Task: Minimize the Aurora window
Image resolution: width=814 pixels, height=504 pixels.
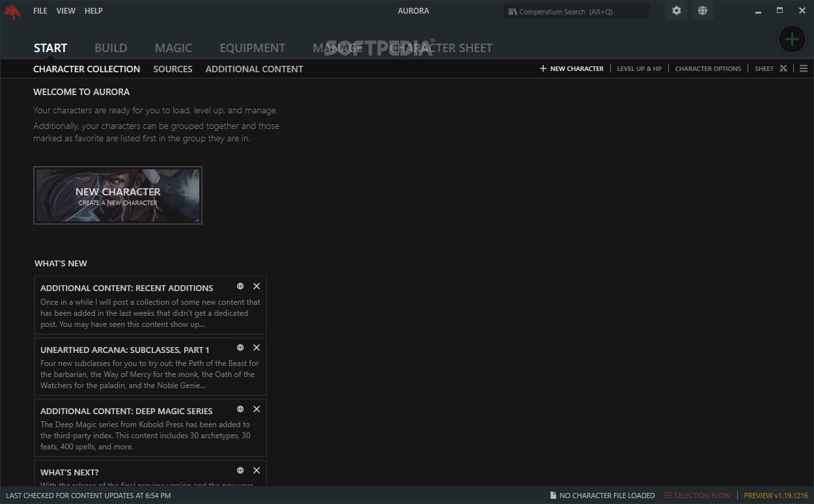Action: coord(759,11)
